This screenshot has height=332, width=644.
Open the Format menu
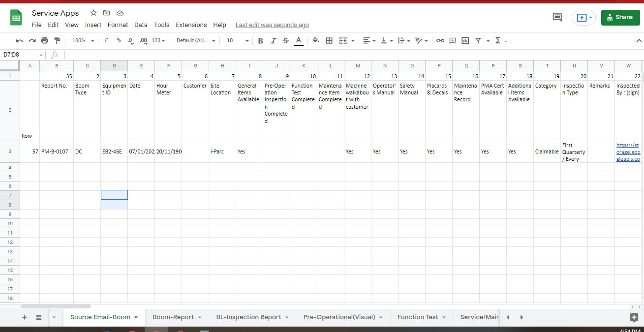click(118, 25)
